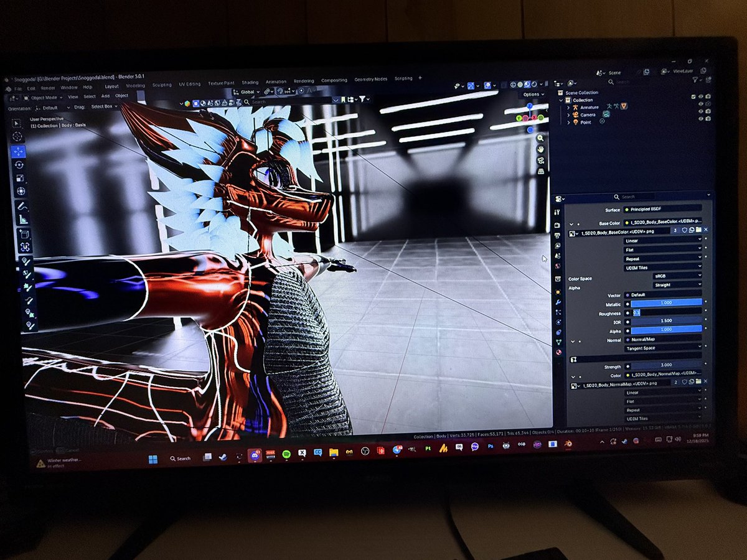Open the Material properties tab
This screenshot has height=560, width=747.
tap(558, 352)
